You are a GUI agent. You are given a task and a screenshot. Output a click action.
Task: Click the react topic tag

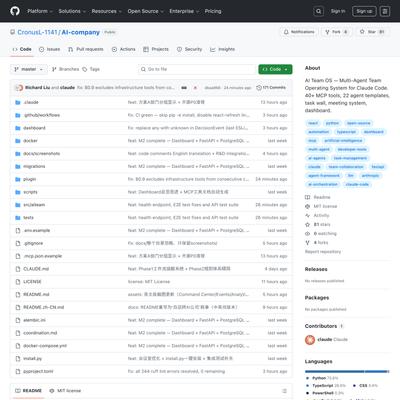click(x=313, y=123)
